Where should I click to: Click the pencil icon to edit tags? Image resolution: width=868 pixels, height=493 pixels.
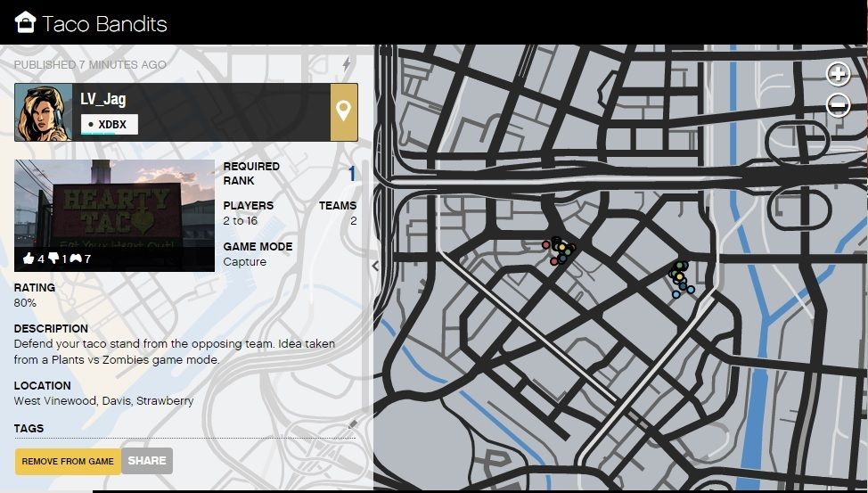click(352, 424)
